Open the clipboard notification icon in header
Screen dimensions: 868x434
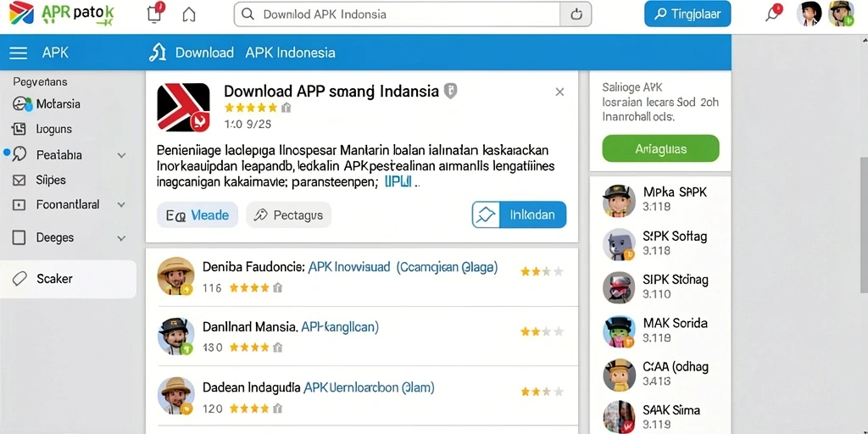click(155, 14)
